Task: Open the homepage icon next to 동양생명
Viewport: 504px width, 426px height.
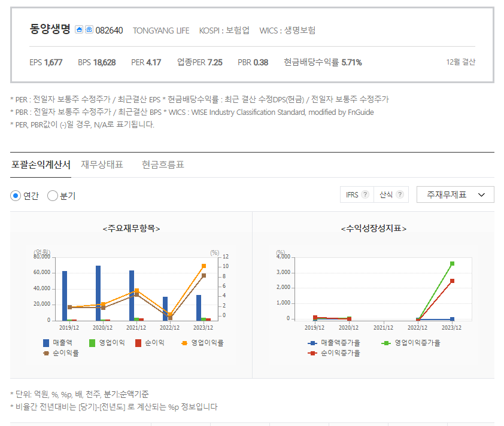Action: (x=79, y=29)
